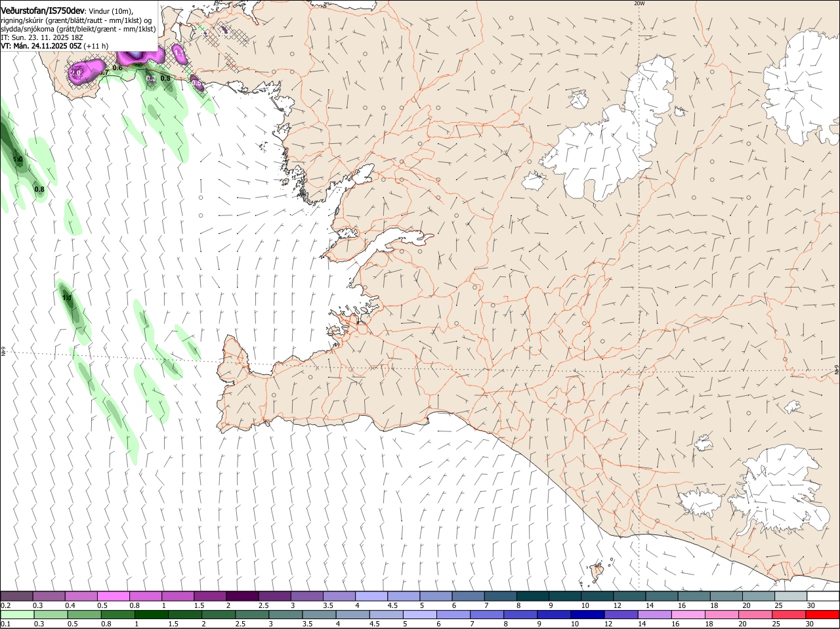The width and height of the screenshot is (840, 629).
Task: Pick rain legend swatch between 3 and 3.5
Action: (x=285, y=615)
